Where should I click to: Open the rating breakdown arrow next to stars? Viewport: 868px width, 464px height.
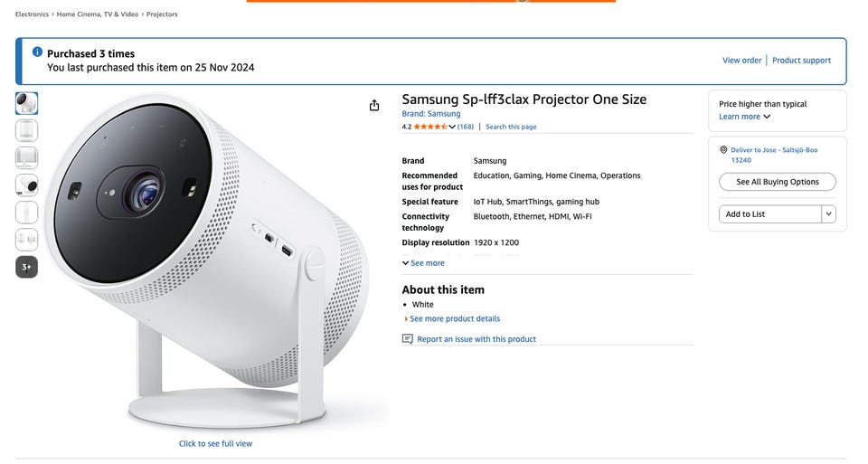coord(452,127)
